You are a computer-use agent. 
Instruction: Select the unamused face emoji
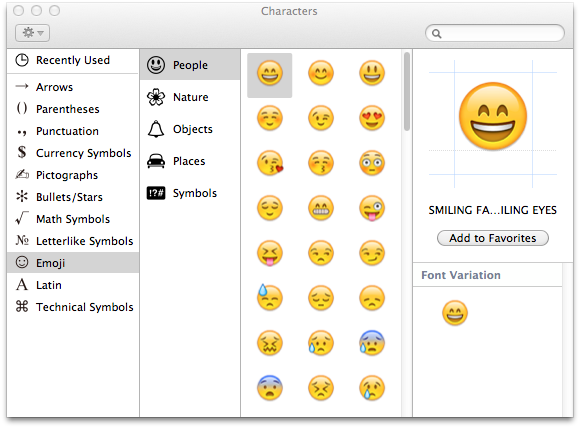(321, 253)
